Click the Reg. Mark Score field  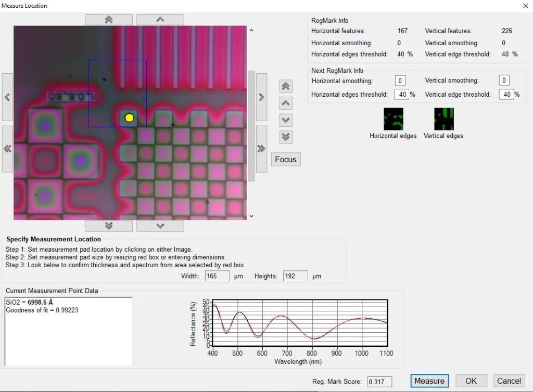[x=380, y=381]
